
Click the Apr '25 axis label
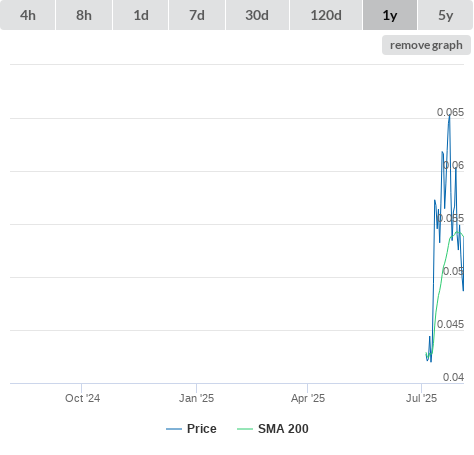pyautogui.click(x=308, y=398)
